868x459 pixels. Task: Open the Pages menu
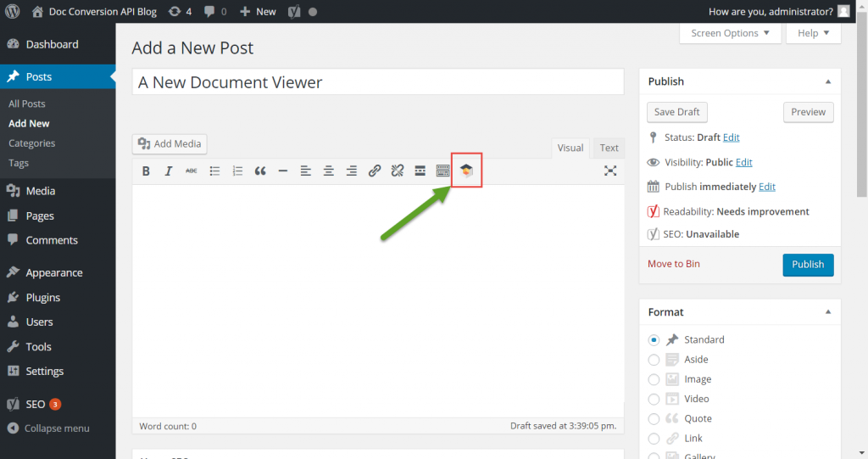click(58, 216)
